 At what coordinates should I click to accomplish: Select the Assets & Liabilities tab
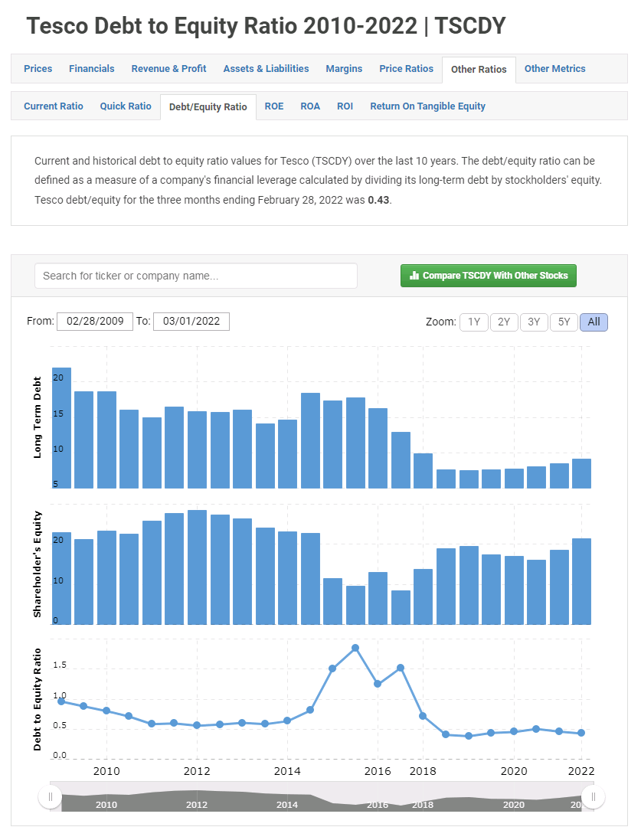(266, 69)
